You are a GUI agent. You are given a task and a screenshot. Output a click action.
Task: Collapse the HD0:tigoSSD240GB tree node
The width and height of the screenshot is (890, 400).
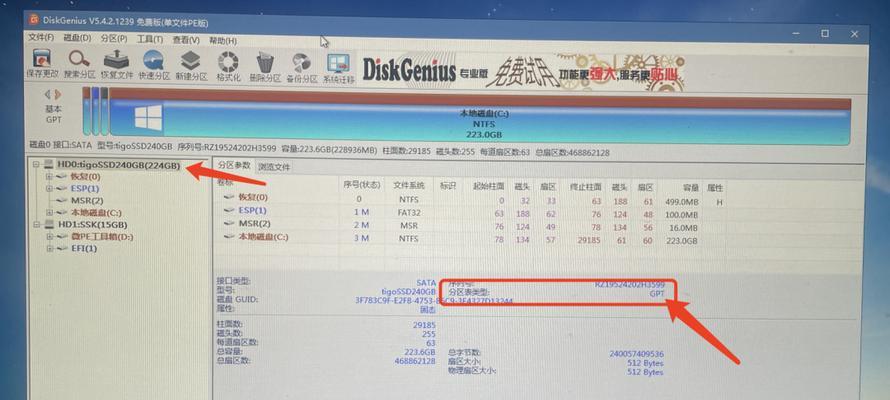36,165
